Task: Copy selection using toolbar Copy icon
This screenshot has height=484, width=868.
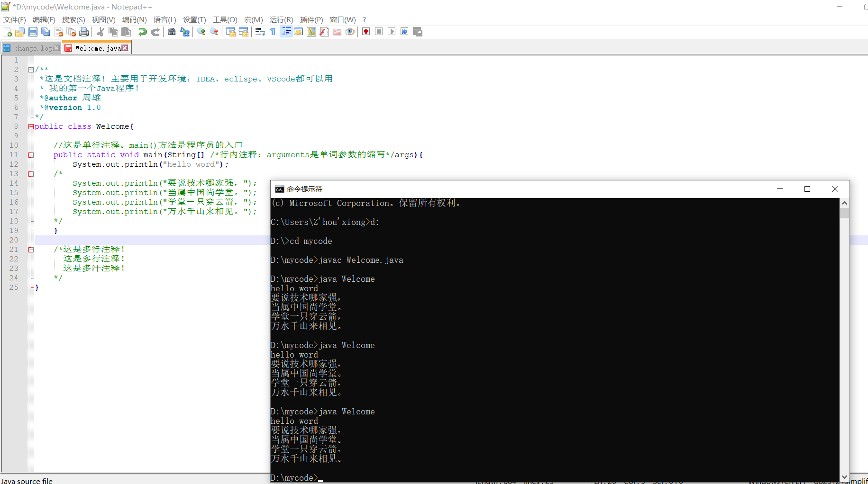Action: tap(113, 32)
